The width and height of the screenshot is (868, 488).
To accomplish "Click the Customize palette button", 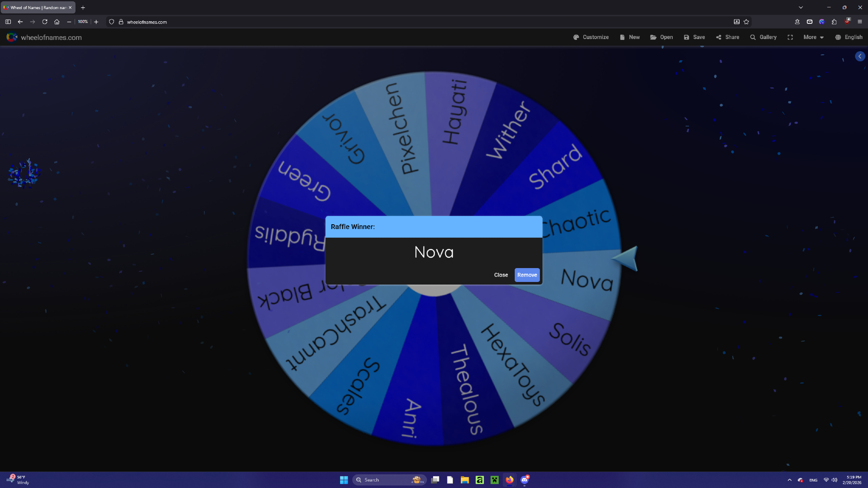I will pyautogui.click(x=591, y=37).
